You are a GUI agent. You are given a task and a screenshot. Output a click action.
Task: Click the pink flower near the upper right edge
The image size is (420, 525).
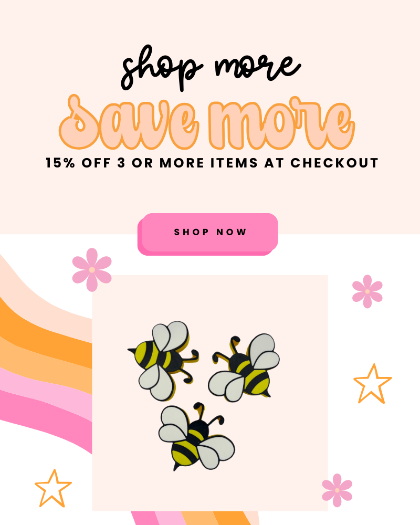point(367,291)
